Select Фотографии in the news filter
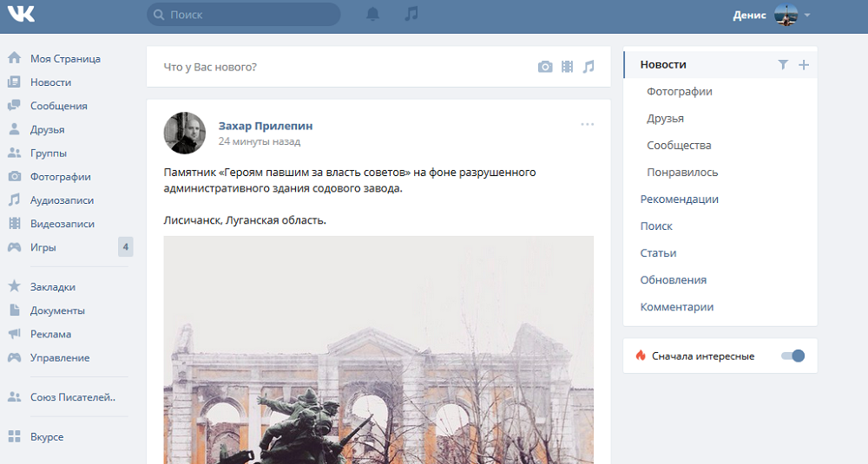The width and height of the screenshot is (868, 464). click(x=680, y=91)
